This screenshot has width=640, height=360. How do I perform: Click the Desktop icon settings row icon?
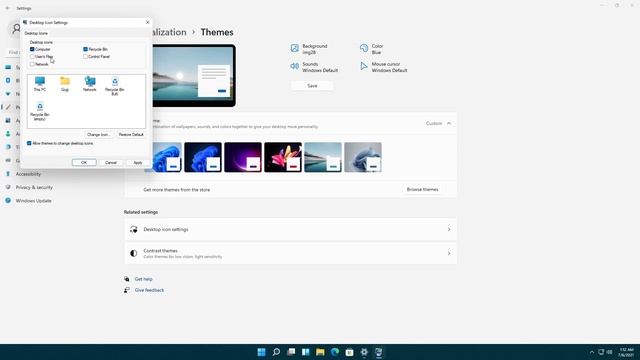(133, 229)
